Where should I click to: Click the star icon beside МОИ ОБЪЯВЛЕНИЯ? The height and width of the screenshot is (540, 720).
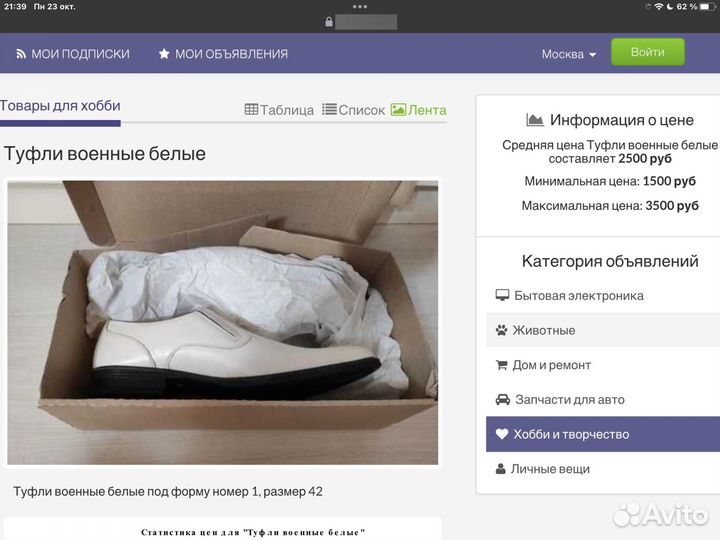coord(164,54)
